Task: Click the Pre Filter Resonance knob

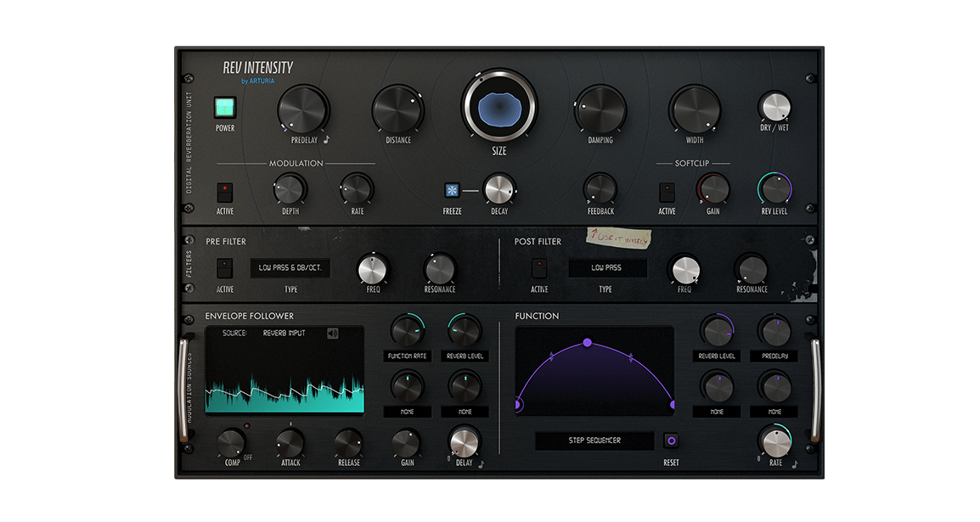Action: (439, 269)
